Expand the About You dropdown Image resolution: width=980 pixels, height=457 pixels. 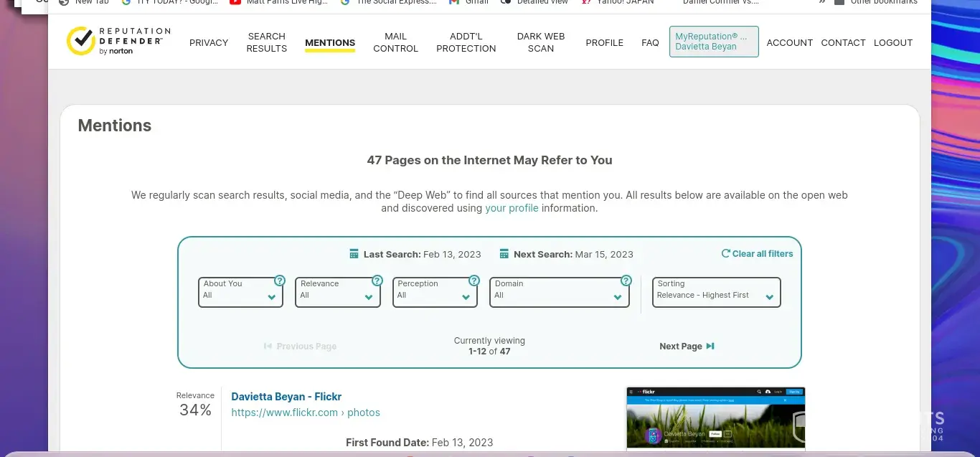[240, 292]
